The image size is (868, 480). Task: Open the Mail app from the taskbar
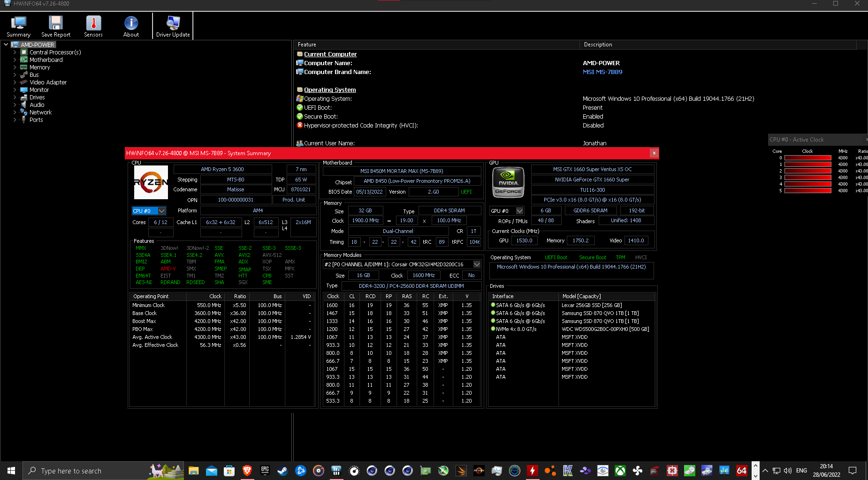coord(211,471)
